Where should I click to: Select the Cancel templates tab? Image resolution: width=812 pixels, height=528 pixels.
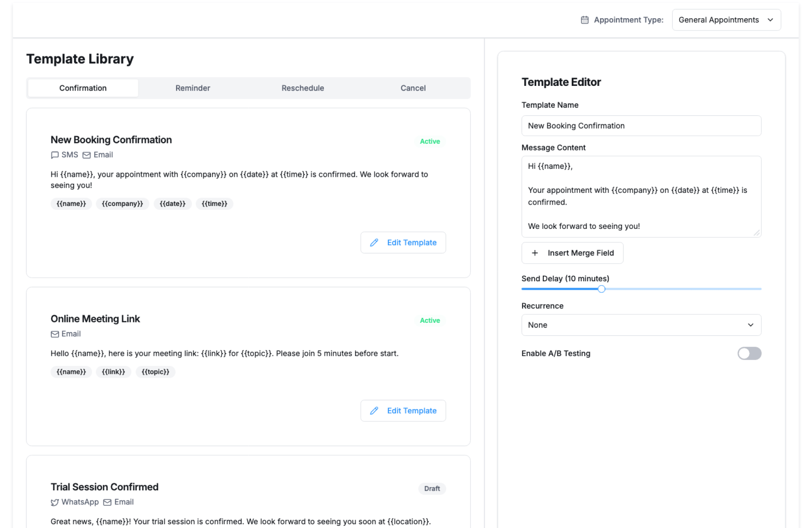pyautogui.click(x=413, y=88)
